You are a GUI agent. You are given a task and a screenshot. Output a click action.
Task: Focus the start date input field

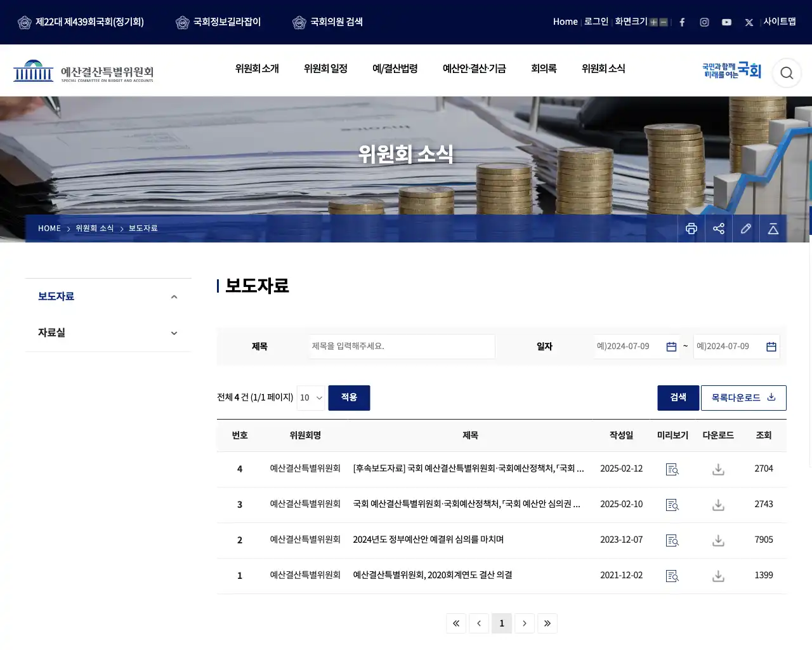(x=637, y=347)
